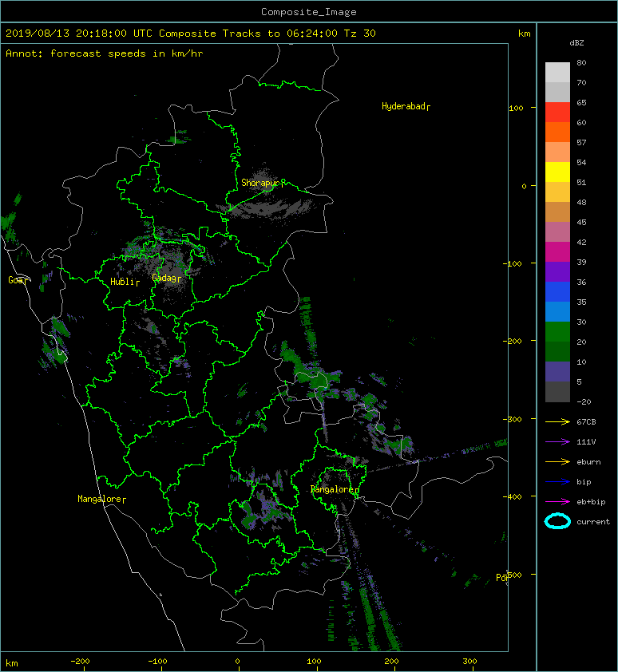Viewport: 618px width, 672px height.
Task: Click the Annot forecast speeds annotation
Action: [105, 53]
